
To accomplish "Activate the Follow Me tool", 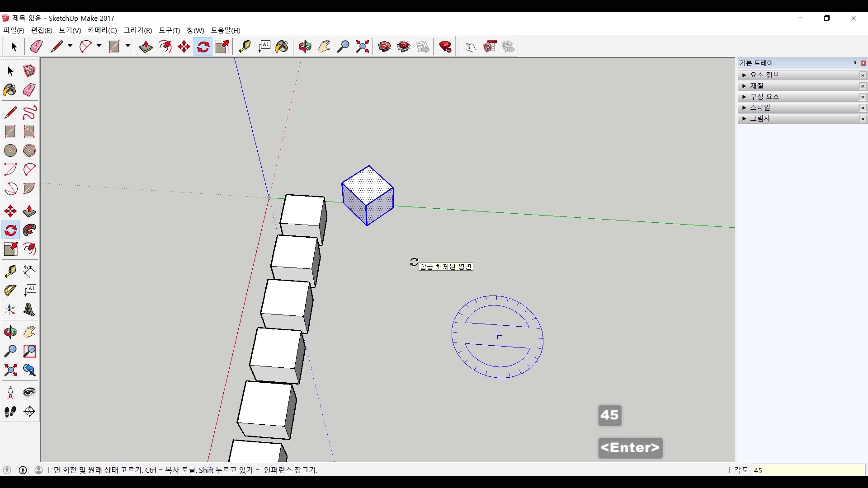I will pos(29,230).
